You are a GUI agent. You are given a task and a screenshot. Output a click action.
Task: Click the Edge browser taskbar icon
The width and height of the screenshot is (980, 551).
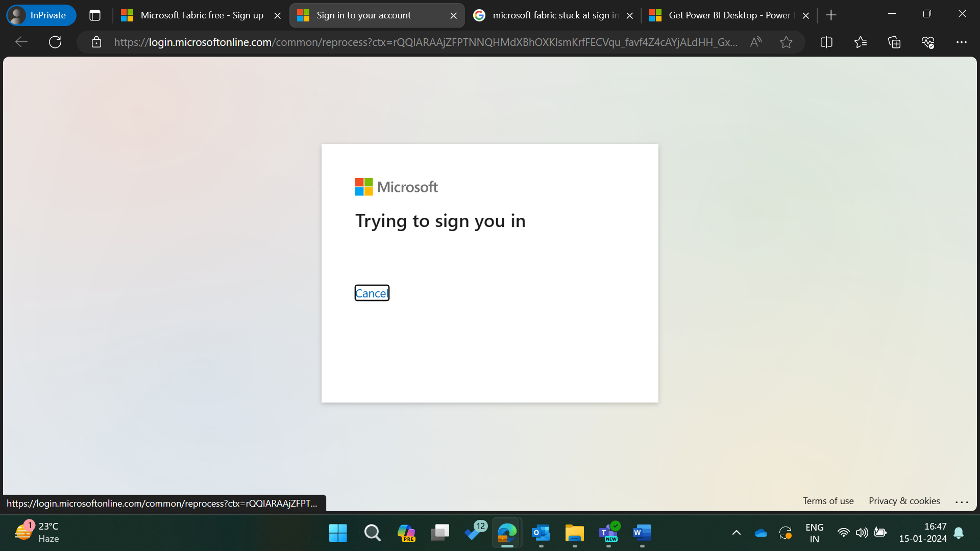pyautogui.click(x=507, y=533)
